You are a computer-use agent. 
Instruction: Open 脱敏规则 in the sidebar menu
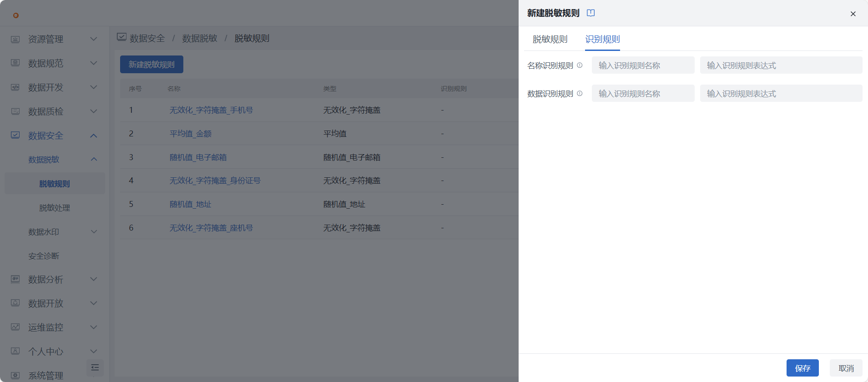[55, 184]
